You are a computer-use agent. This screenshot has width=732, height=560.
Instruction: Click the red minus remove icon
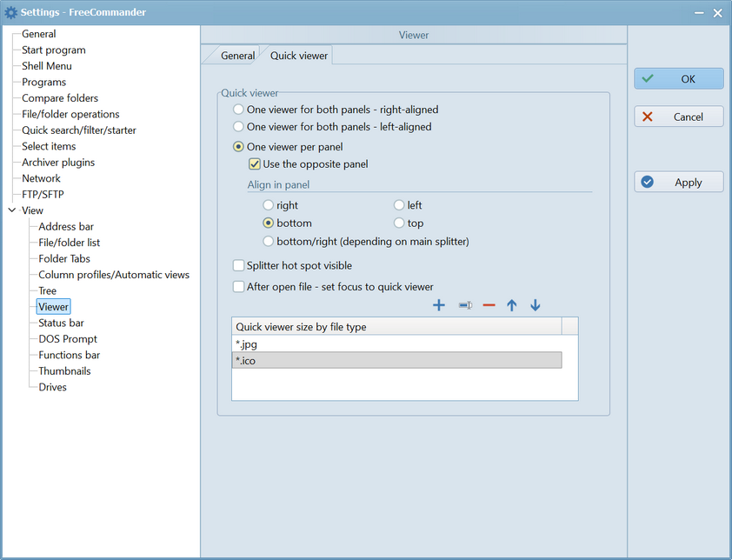(x=489, y=305)
